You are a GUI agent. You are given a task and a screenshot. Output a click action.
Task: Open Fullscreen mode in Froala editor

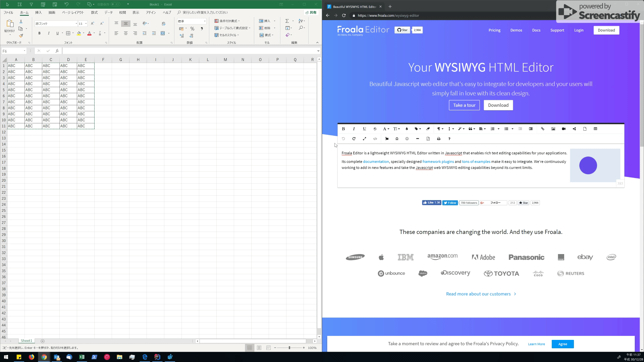(364, 139)
